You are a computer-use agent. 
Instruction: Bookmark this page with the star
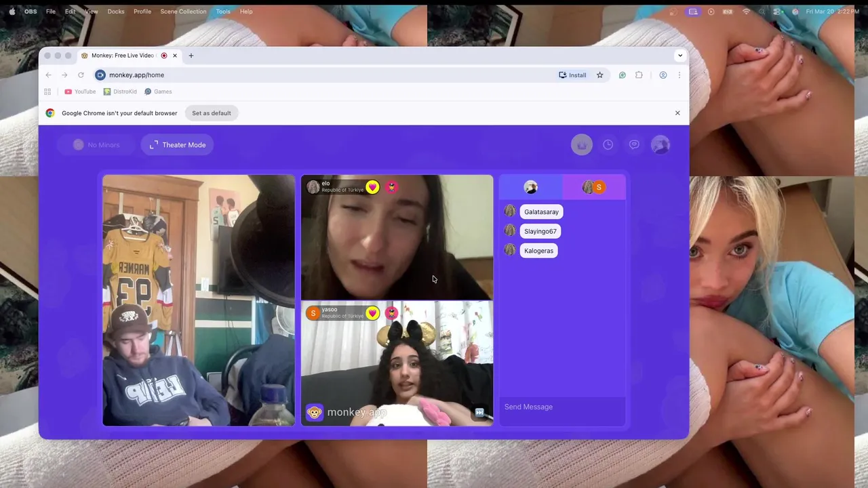[x=599, y=75]
